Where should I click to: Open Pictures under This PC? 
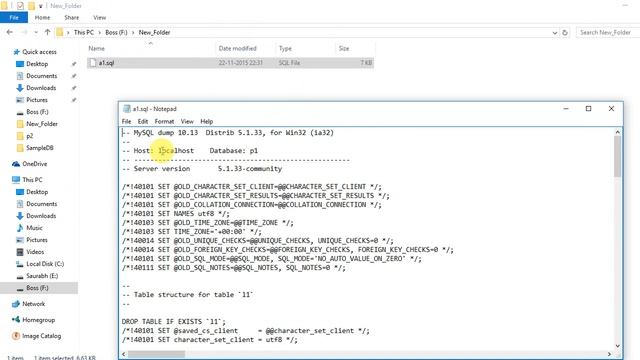click(x=37, y=240)
